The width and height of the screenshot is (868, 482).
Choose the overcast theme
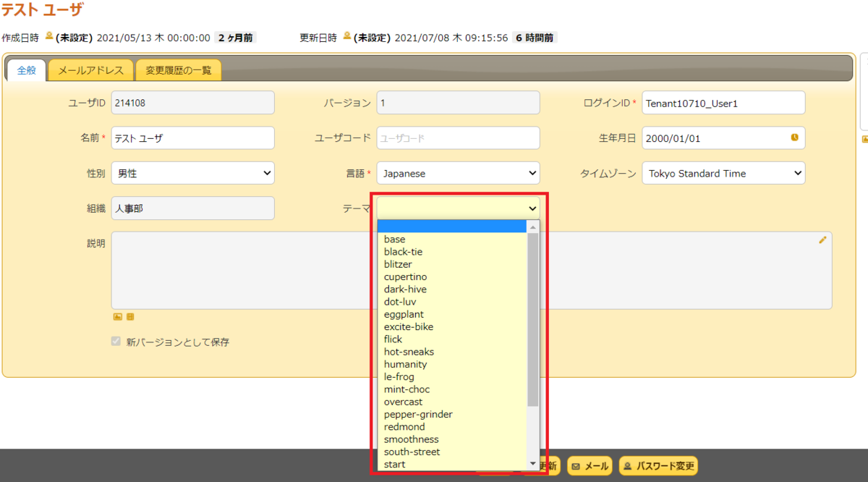(x=453, y=402)
